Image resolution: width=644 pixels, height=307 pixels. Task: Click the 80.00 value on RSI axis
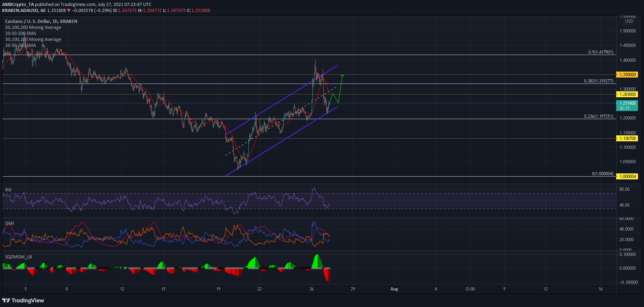click(x=624, y=189)
